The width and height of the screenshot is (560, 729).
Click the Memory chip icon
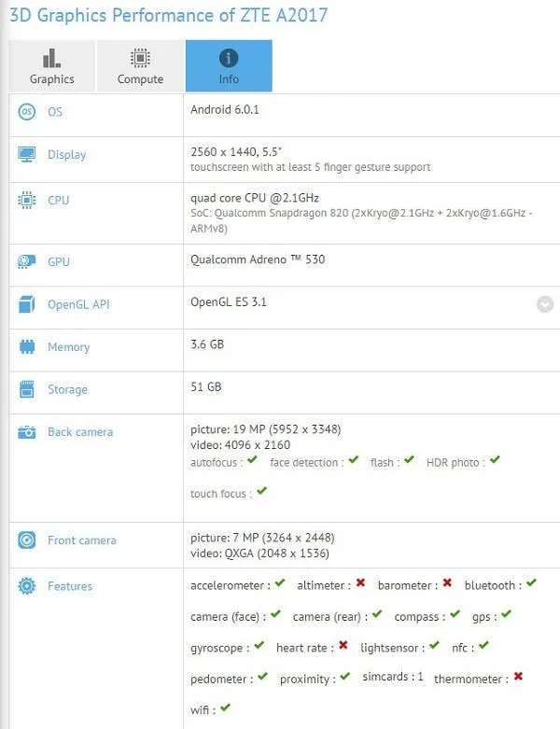(26, 347)
